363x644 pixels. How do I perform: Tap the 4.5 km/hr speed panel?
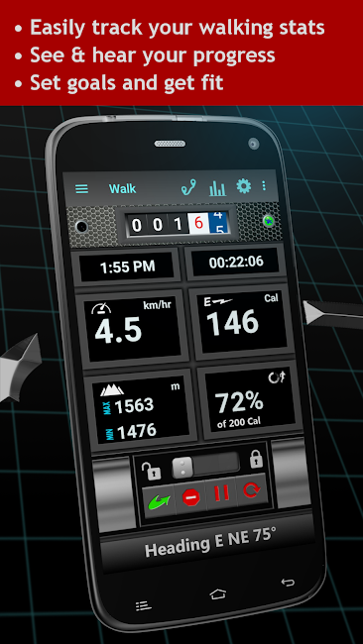point(132,327)
